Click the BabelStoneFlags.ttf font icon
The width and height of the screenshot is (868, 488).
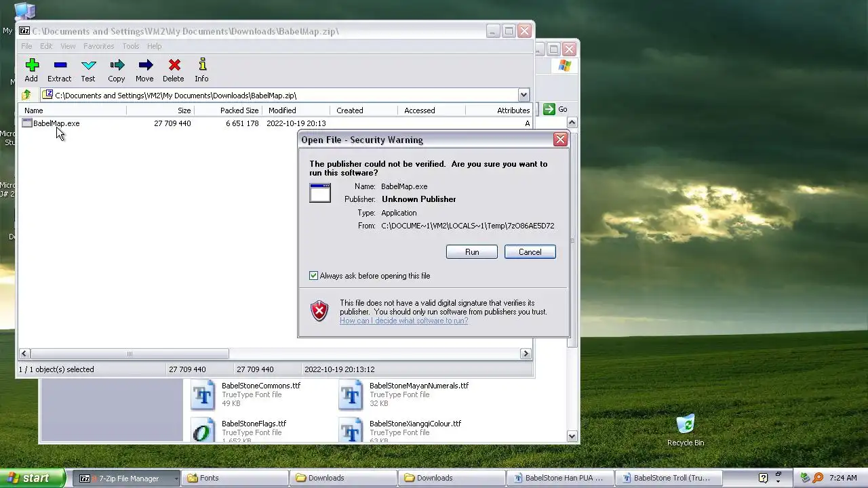coord(202,431)
